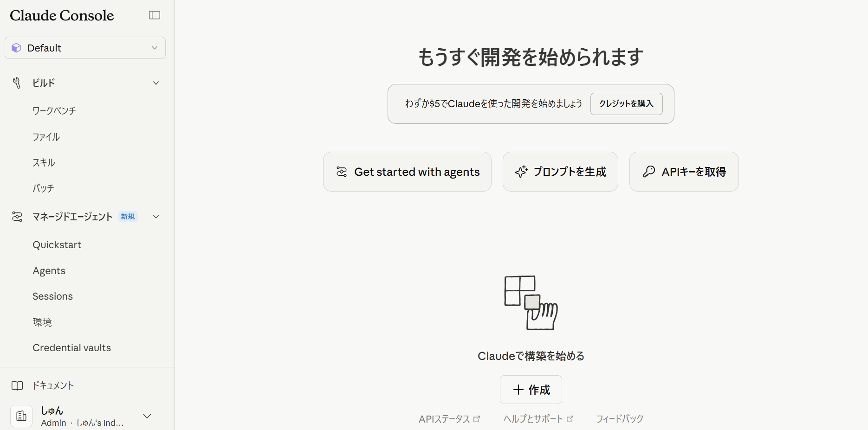Open ワークベンチ in the sidebar
868x430 pixels.
pyautogui.click(x=54, y=111)
